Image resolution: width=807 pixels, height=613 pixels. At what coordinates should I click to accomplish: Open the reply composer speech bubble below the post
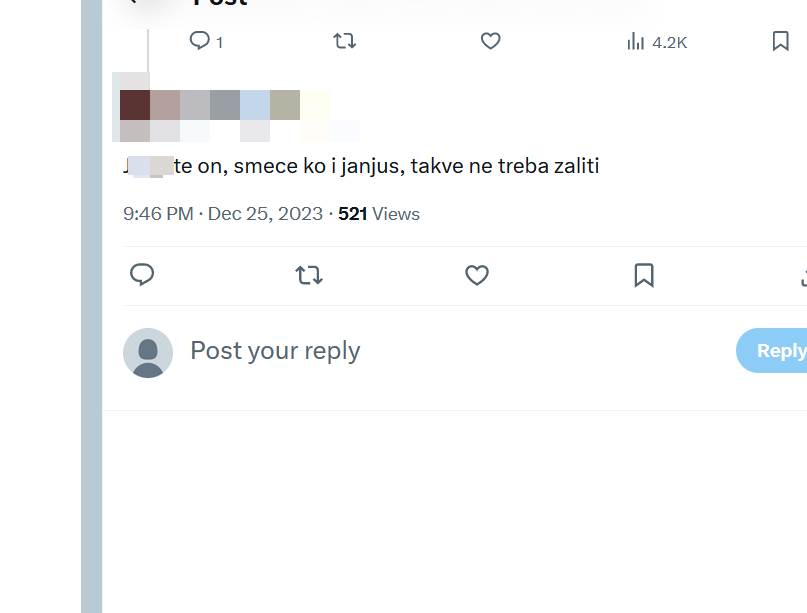coord(142,275)
